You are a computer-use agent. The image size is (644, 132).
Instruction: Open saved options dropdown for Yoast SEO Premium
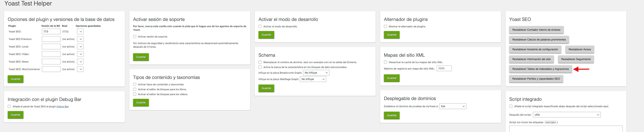tap(80, 39)
